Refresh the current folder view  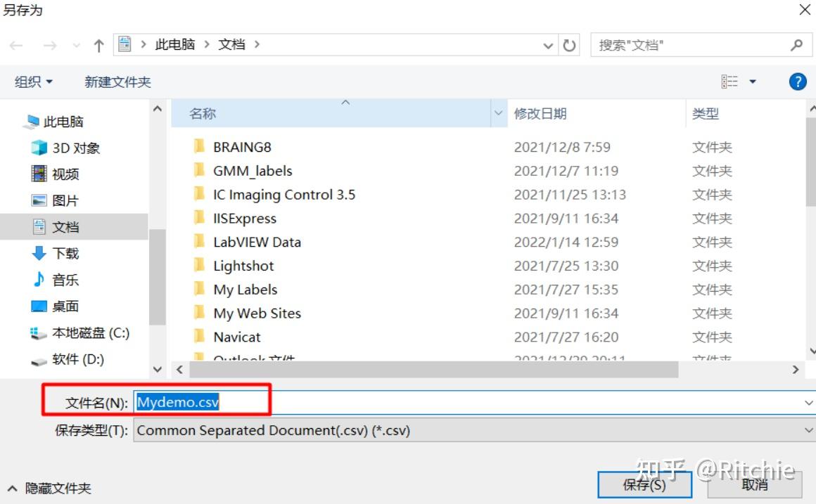pos(569,46)
